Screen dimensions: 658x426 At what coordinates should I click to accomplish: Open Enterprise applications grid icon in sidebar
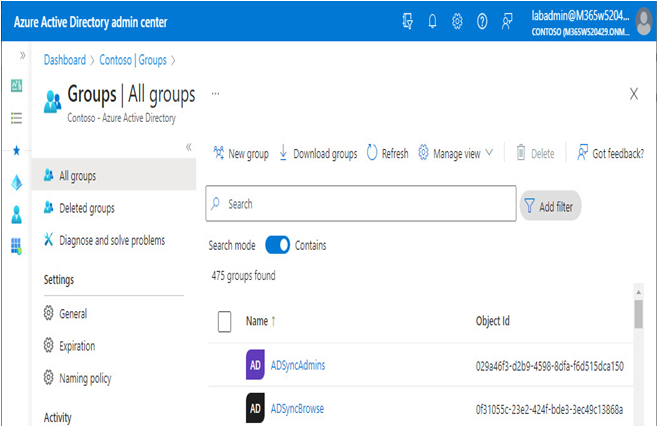[x=16, y=246]
